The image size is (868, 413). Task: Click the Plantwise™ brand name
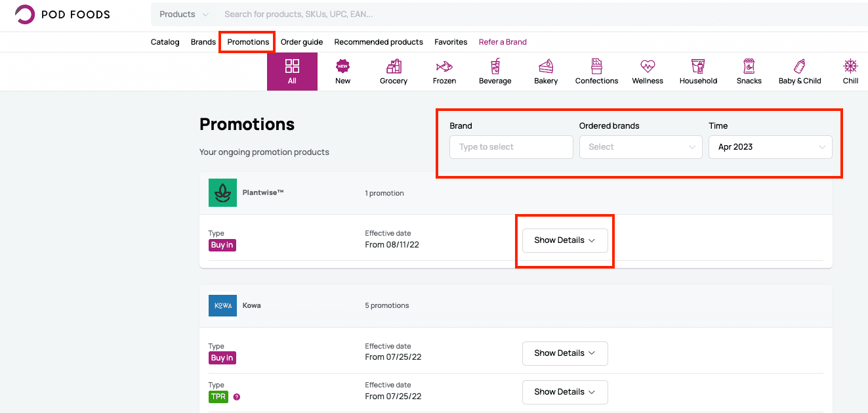click(263, 193)
